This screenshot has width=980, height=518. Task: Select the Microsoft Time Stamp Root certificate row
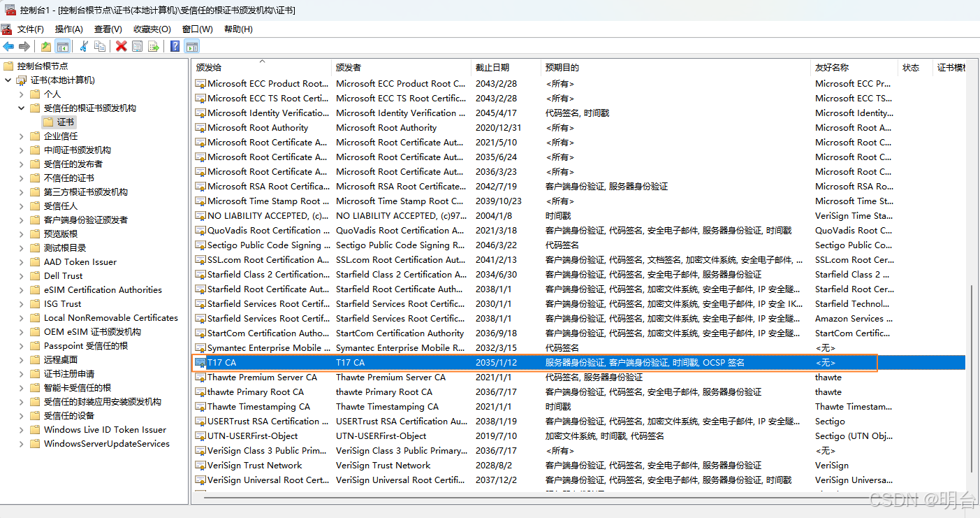pos(579,201)
